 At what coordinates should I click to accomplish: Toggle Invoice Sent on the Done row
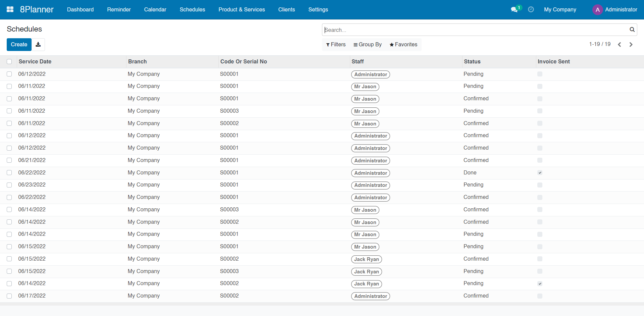pos(540,173)
